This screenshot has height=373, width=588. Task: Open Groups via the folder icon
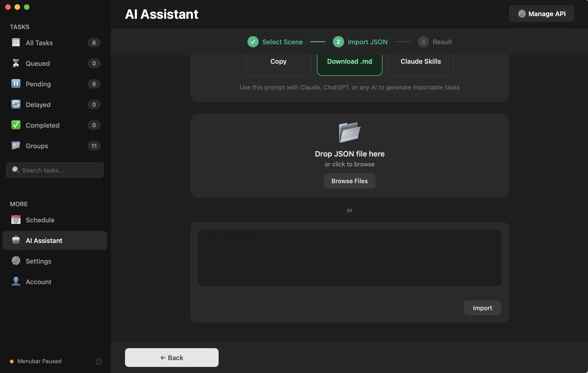pos(15,146)
